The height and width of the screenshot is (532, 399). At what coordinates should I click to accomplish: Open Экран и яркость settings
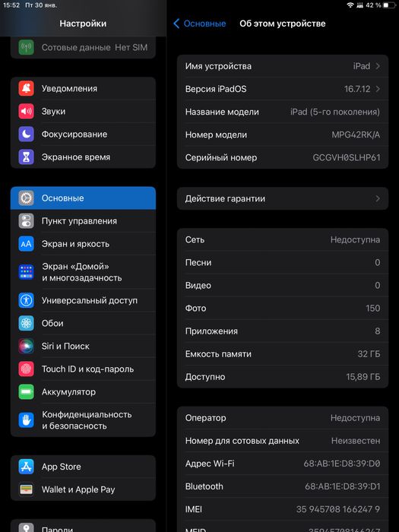pos(83,244)
